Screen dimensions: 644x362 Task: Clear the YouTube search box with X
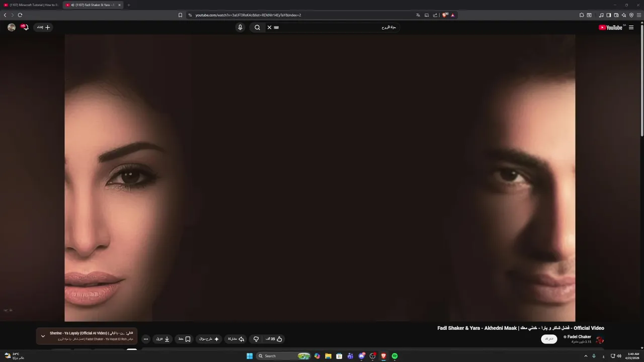[x=269, y=28]
